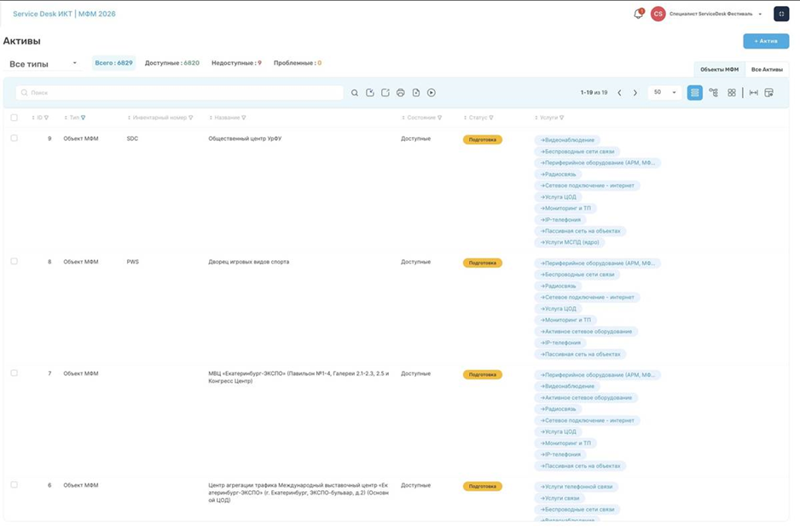This screenshot has height=532, width=800.
Task: Click Подготовка badge for МВЦ Екатеринбург-ЭКСПО row
Action: click(483, 374)
